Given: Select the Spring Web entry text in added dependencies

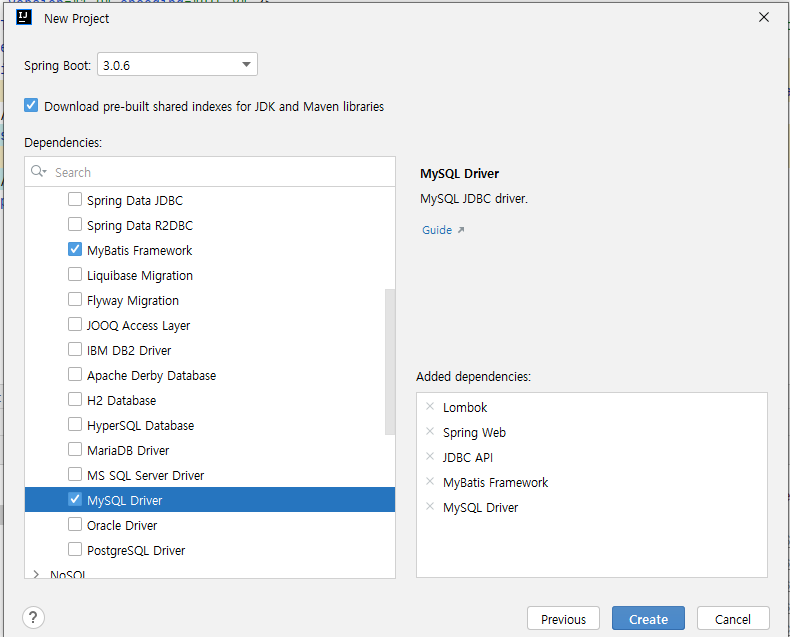Looking at the screenshot, I should point(474,432).
